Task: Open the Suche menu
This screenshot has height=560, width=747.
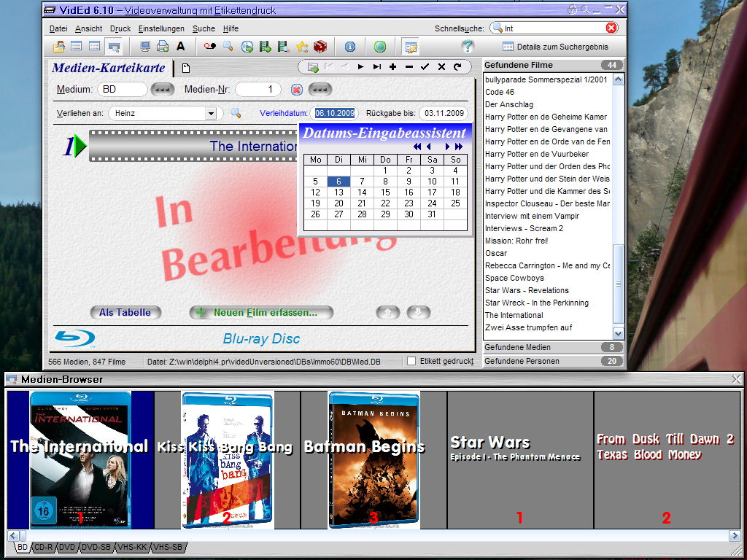Action: coord(204,28)
